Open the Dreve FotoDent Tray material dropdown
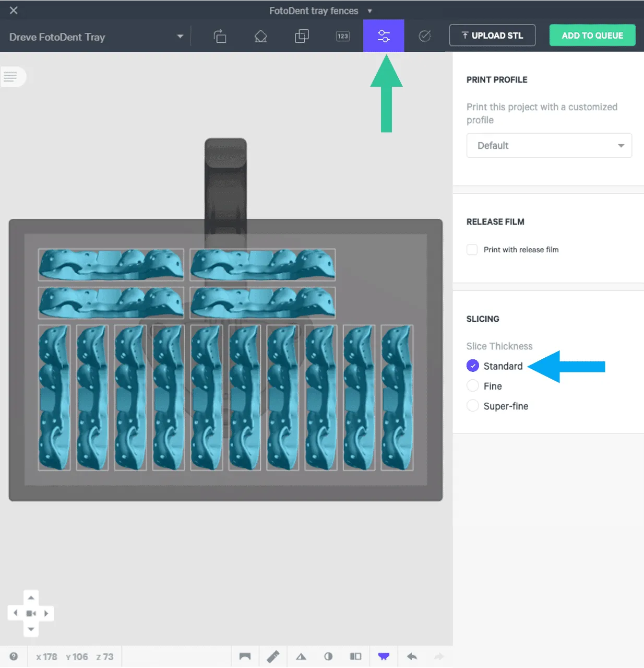Image resolution: width=644 pixels, height=668 pixels. (97, 37)
